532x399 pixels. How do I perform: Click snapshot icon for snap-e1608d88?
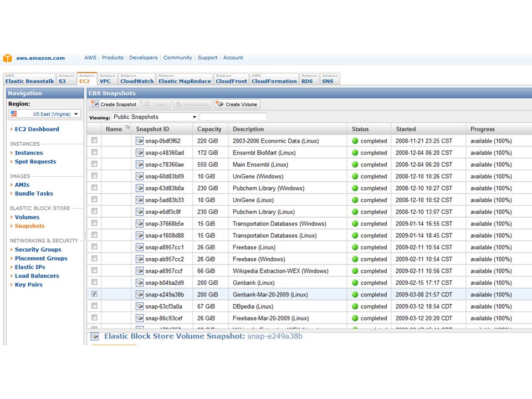tap(140, 236)
